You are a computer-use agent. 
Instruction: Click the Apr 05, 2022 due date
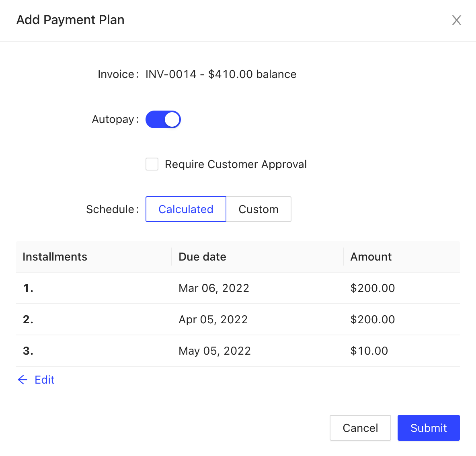[213, 319]
